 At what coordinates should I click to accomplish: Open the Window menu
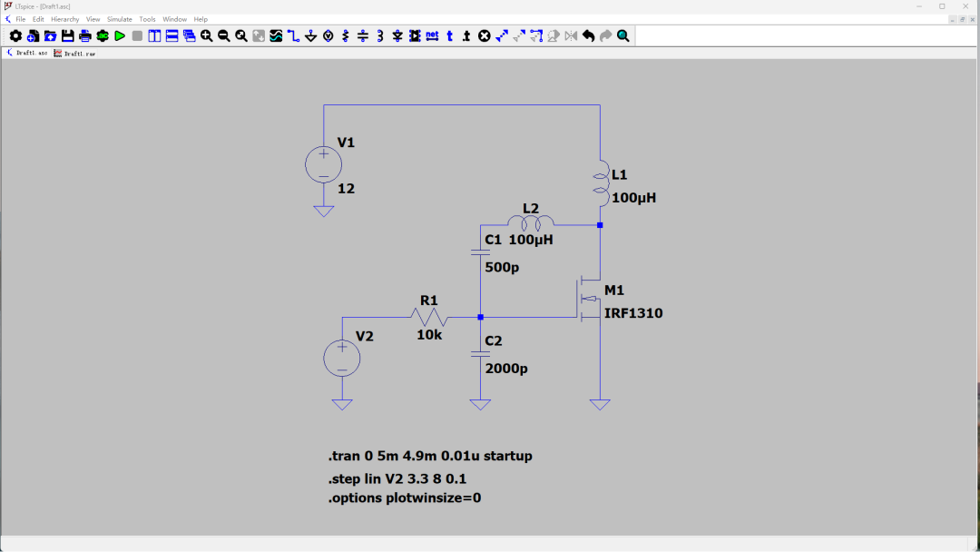(174, 19)
